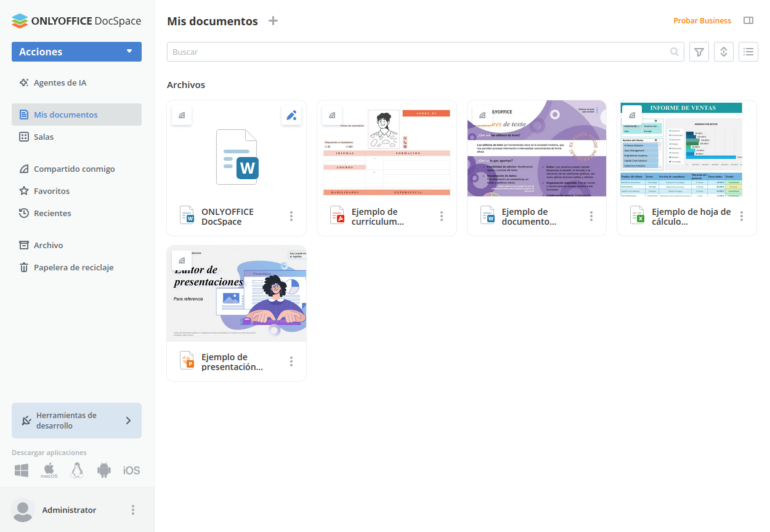This screenshot has height=532, width=770.
Task: Click the share badge on the sales report thumbnail
Action: tap(631, 115)
